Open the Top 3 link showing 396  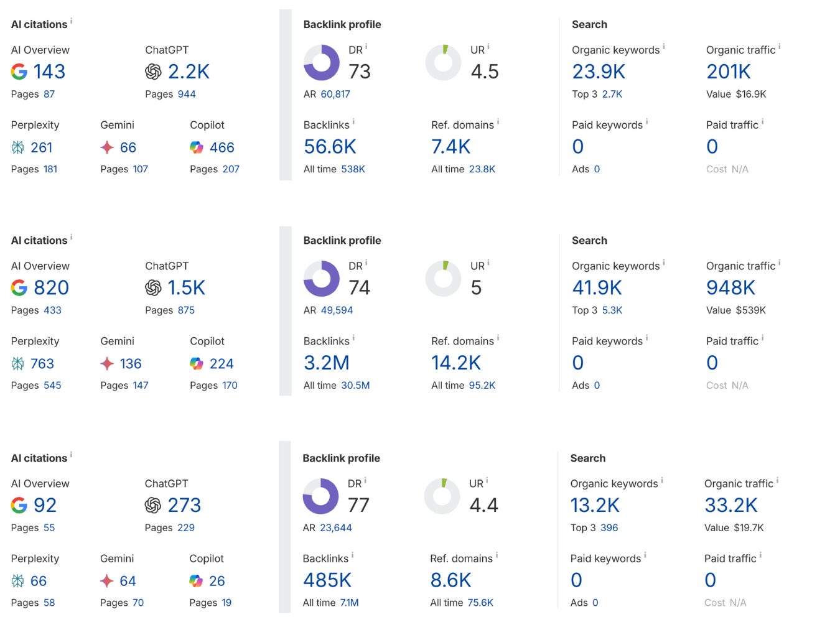coord(610,527)
